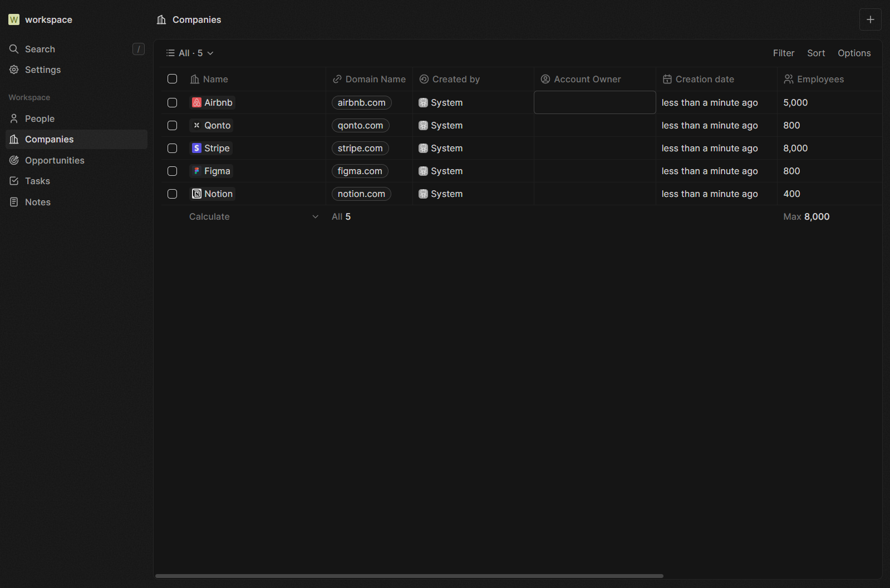Select Companies in sidebar

point(76,139)
